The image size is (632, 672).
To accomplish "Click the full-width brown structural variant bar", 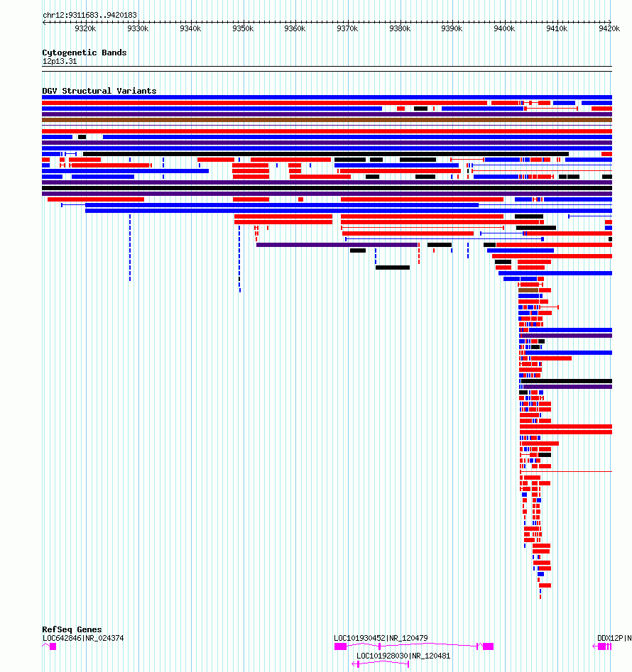I will coord(327,120).
